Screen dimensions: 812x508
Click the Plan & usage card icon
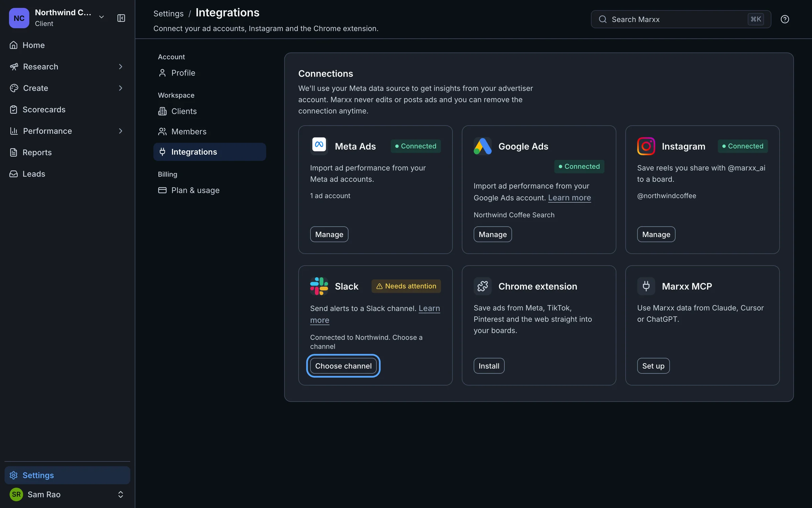[162, 190]
